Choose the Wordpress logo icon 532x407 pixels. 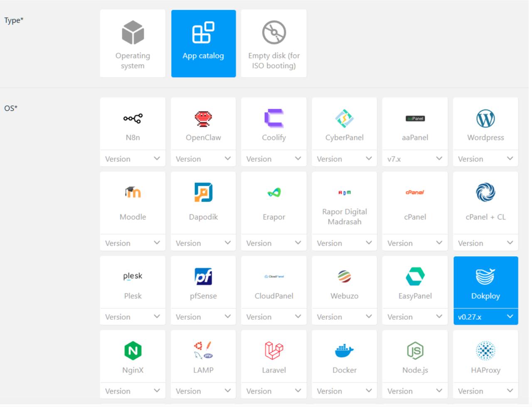pos(485,118)
